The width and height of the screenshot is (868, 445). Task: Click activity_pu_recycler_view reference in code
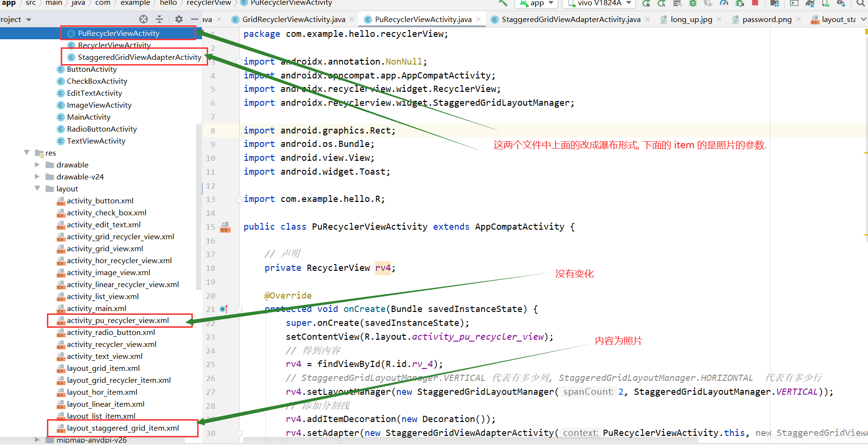click(x=478, y=336)
